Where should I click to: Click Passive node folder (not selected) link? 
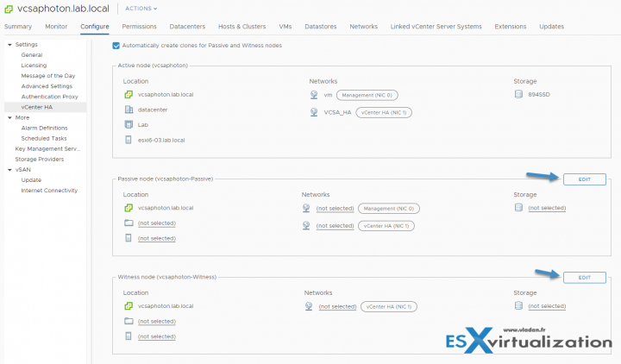click(157, 223)
